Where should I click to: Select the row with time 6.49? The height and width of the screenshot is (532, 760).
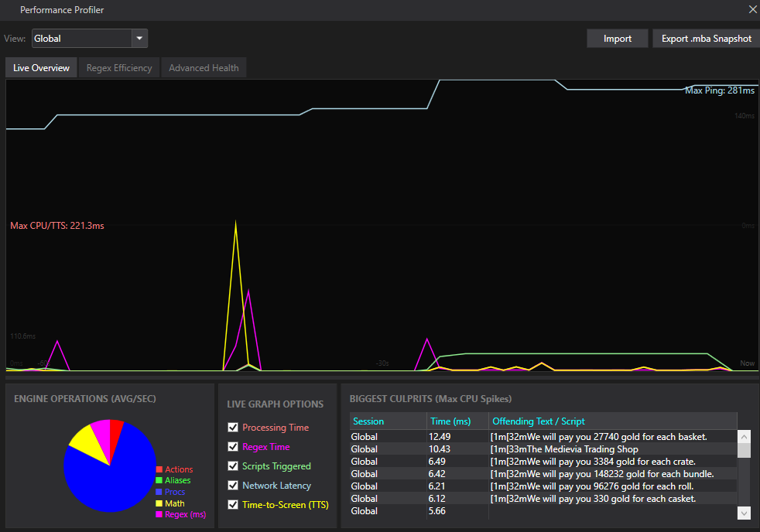(x=543, y=462)
